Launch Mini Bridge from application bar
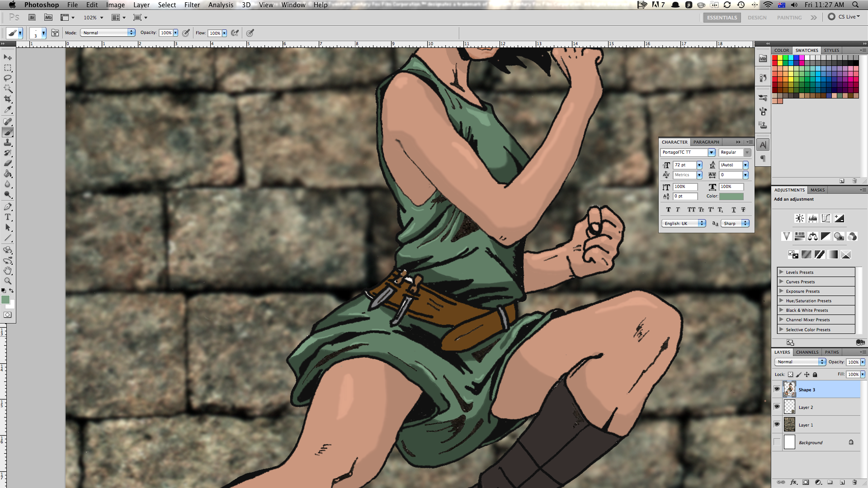 coord(48,18)
